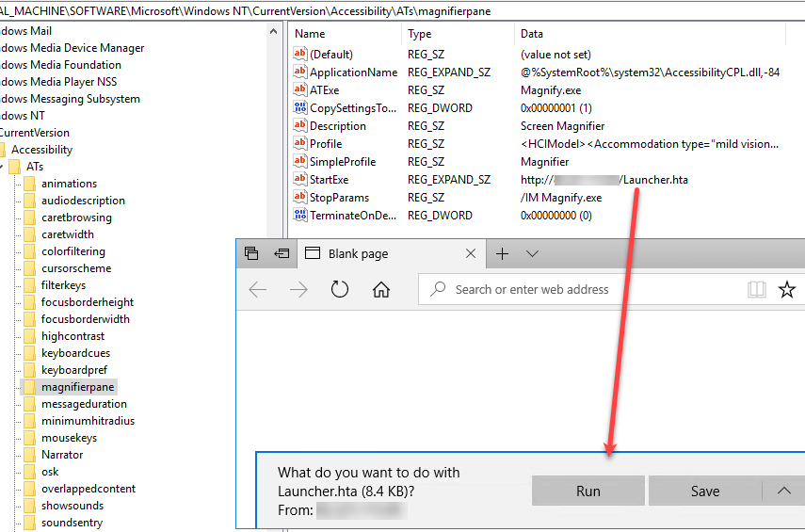Viewport: 805px width, 532px height.
Task: Add page to favorites star icon
Action: click(x=787, y=290)
